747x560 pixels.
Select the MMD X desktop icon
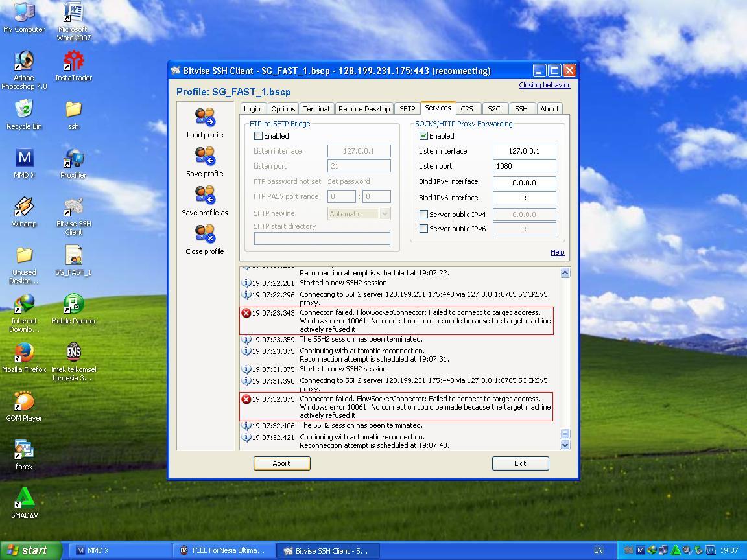coord(24,163)
